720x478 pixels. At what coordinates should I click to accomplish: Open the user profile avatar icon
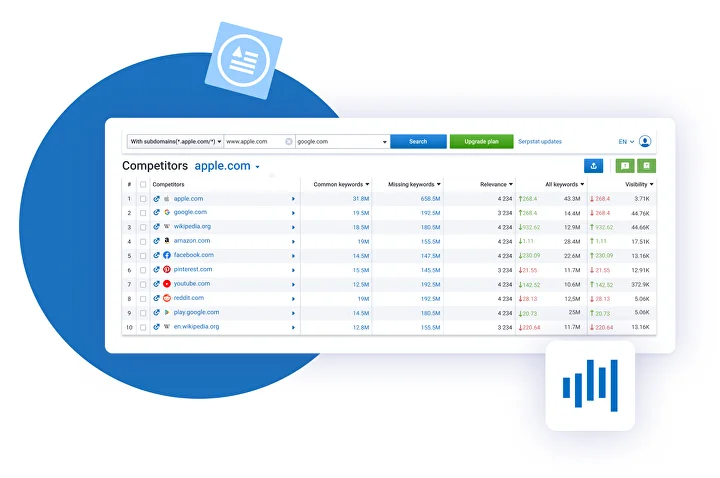pyautogui.click(x=645, y=141)
